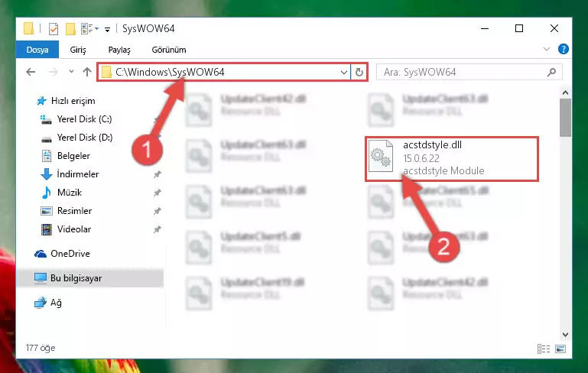The image size is (588, 373).
Task: Click the address bar path C:\Windows\SysWOW64
Action: tap(170, 72)
